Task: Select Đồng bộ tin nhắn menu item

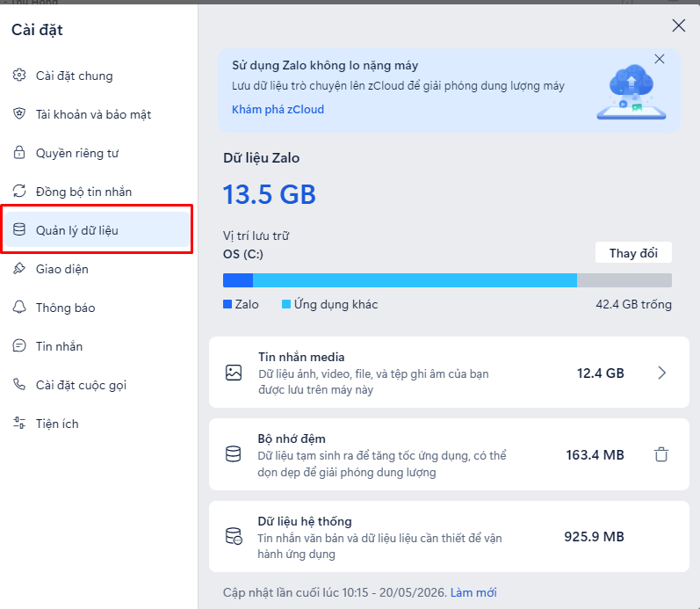Action: [x=97, y=192]
